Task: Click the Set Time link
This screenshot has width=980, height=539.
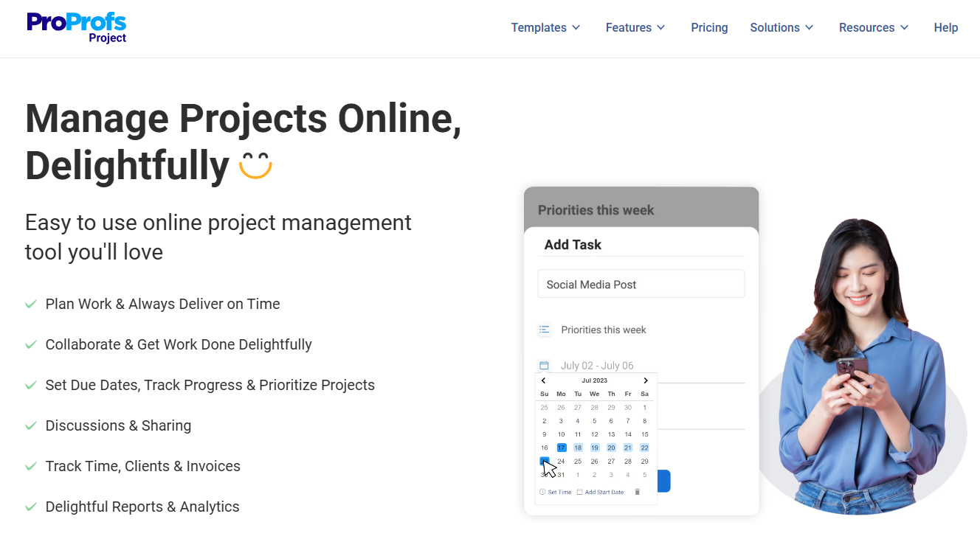Action: 559,492
